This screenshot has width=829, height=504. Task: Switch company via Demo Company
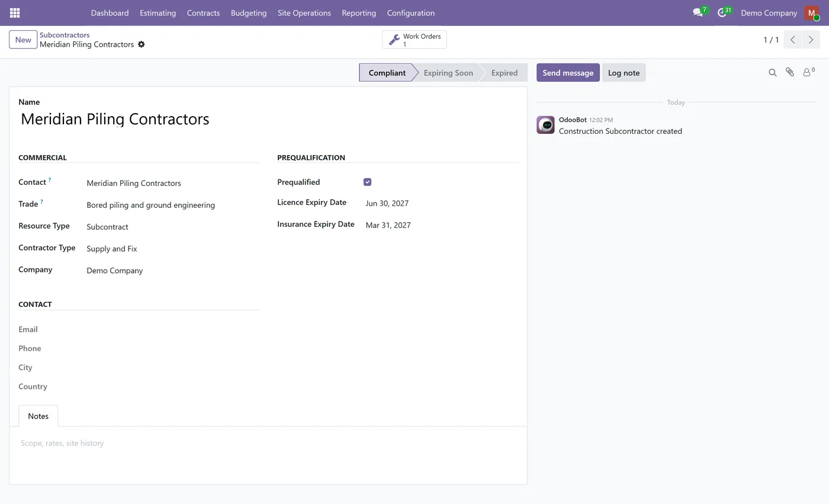click(x=769, y=12)
